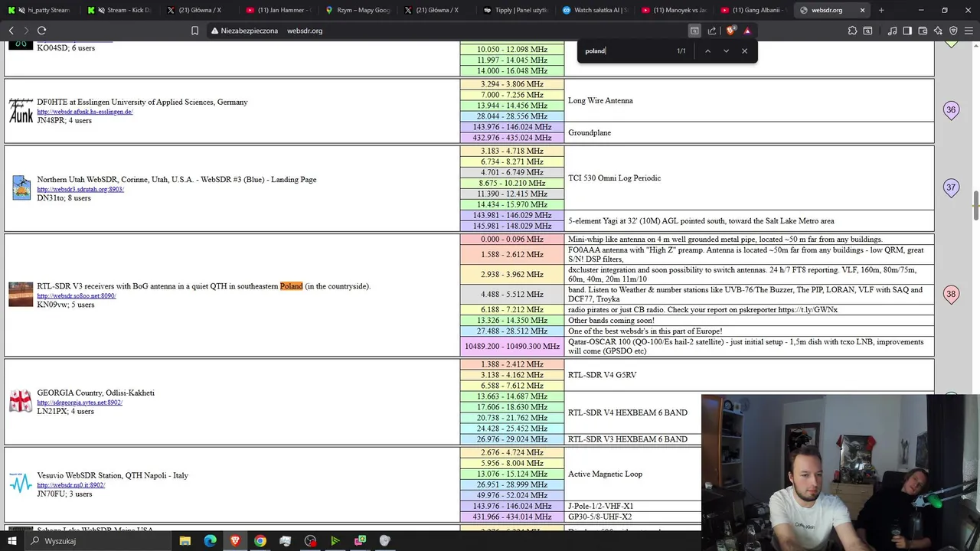Close the find bar
This screenshot has width=980, height=551.
click(x=744, y=51)
